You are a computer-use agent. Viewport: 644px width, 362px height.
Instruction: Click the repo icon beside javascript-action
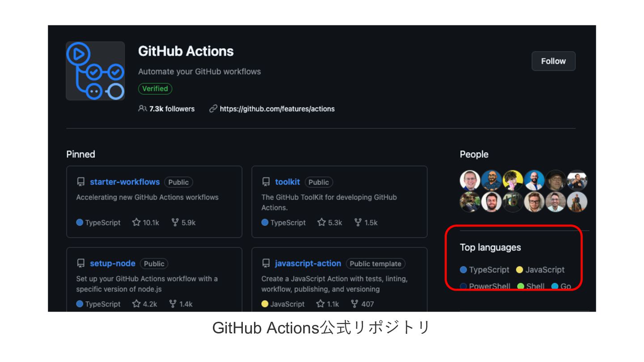click(x=266, y=263)
